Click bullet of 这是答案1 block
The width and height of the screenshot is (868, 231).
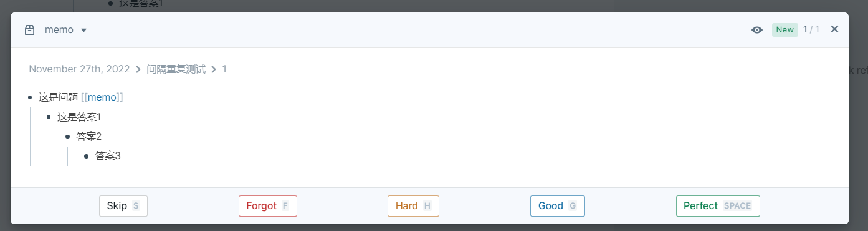(49, 117)
